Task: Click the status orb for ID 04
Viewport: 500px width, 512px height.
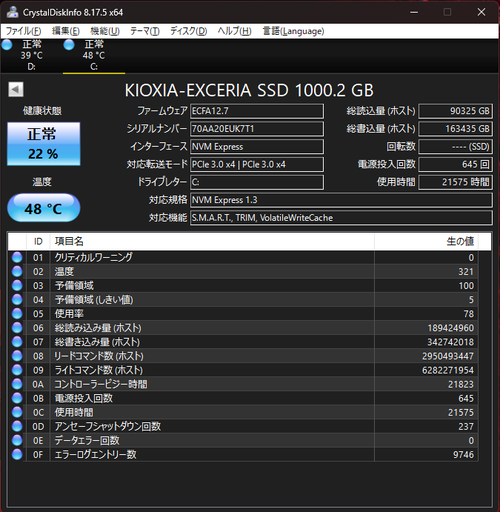Action: coord(17,299)
